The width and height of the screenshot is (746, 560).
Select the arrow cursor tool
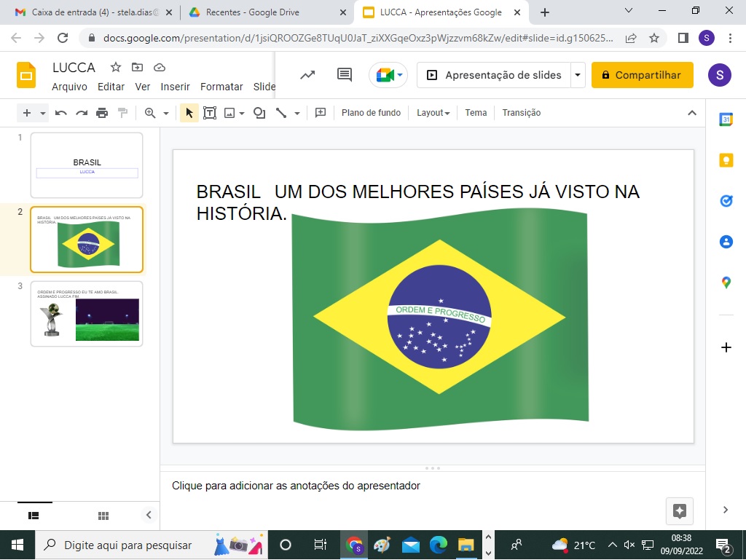tap(189, 113)
